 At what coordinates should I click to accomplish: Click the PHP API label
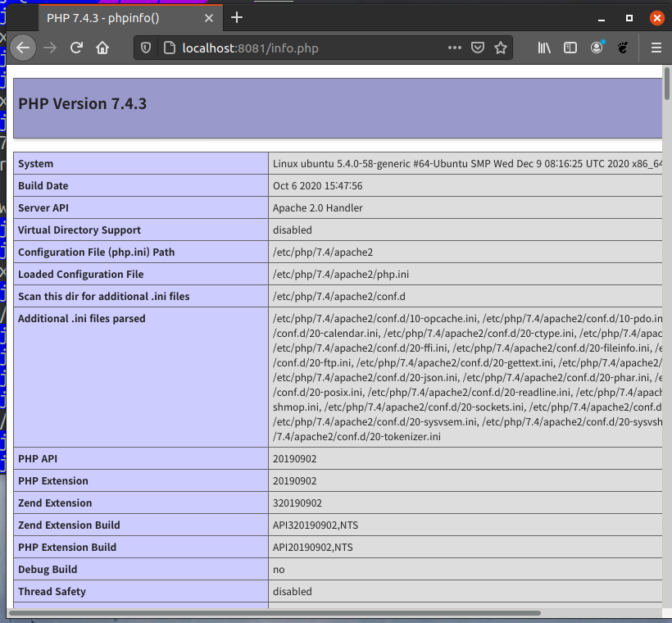click(37, 459)
